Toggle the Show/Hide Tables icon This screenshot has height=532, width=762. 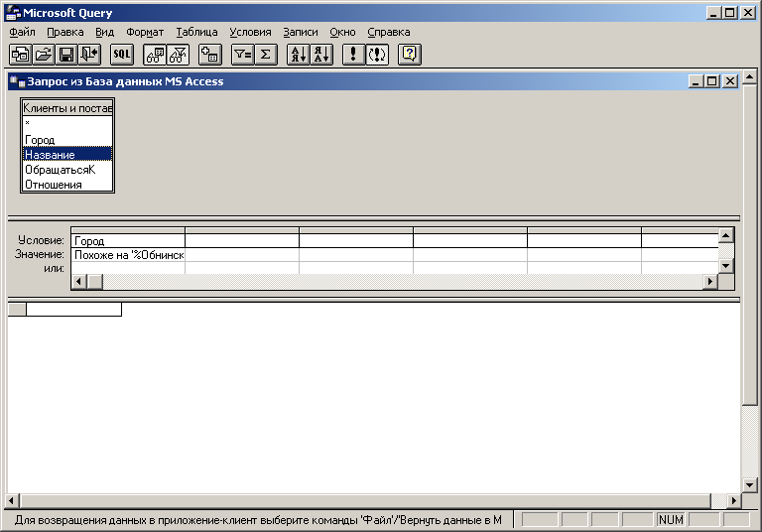tap(155, 55)
